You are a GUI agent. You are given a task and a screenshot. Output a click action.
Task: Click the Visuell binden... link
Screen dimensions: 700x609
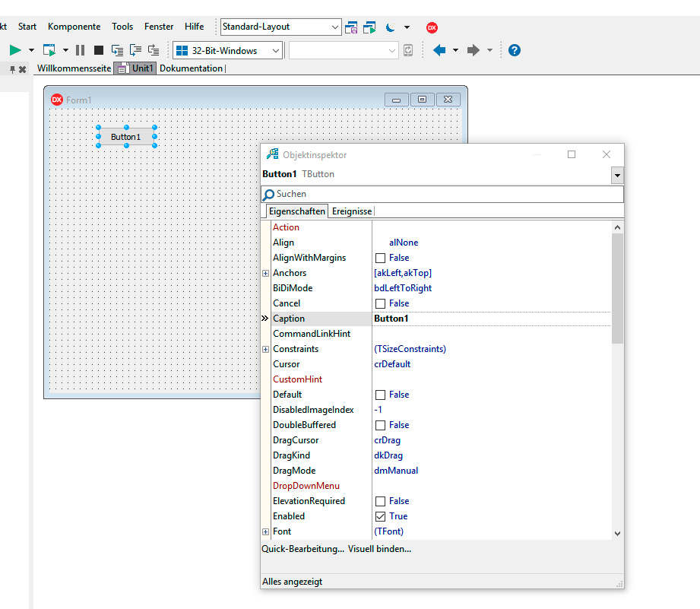[379, 549]
